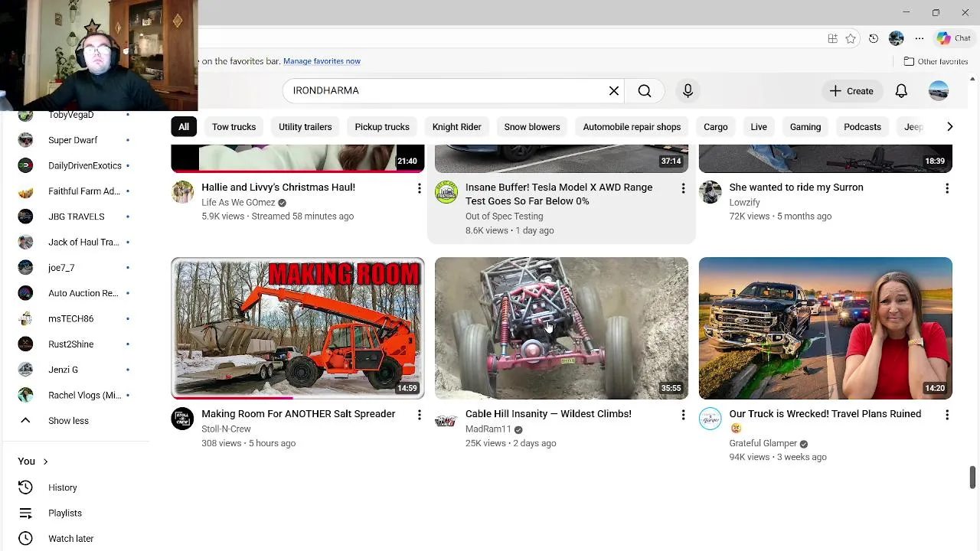This screenshot has height=551, width=980.
Task: Clear the IRONDHARMA search text
Action: [614, 91]
